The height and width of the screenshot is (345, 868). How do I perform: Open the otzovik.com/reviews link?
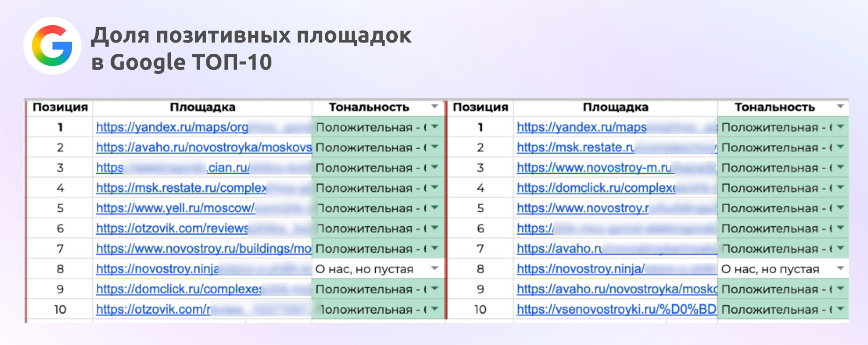tap(172, 228)
